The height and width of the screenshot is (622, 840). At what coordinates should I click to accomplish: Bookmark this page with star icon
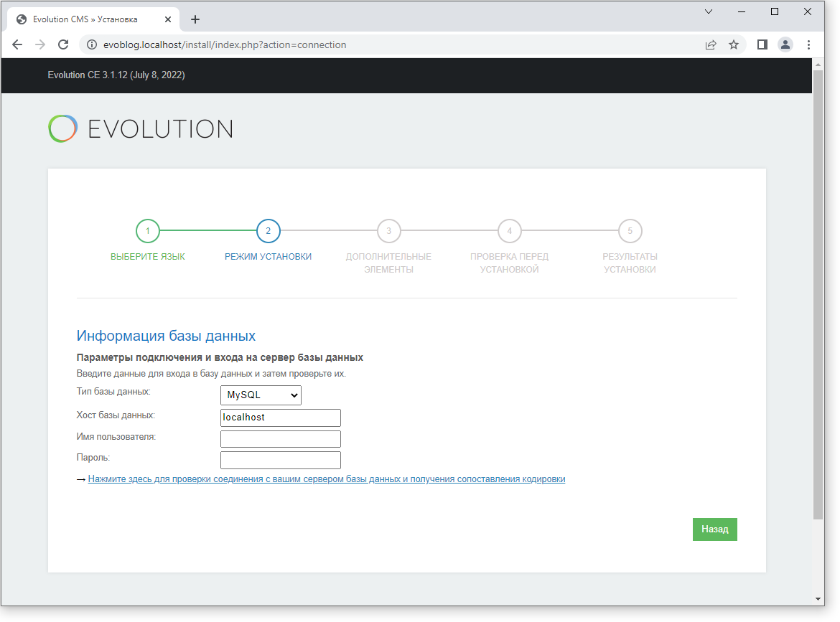click(733, 44)
